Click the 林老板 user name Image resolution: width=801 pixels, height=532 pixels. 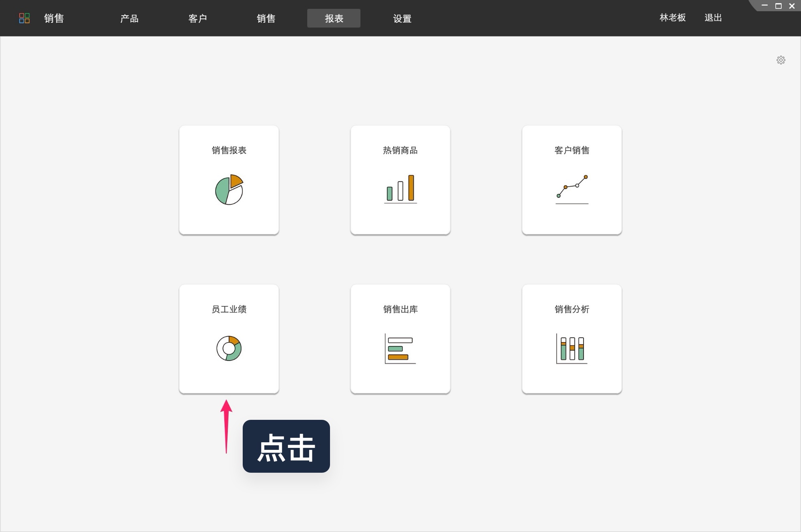pyautogui.click(x=671, y=18)
